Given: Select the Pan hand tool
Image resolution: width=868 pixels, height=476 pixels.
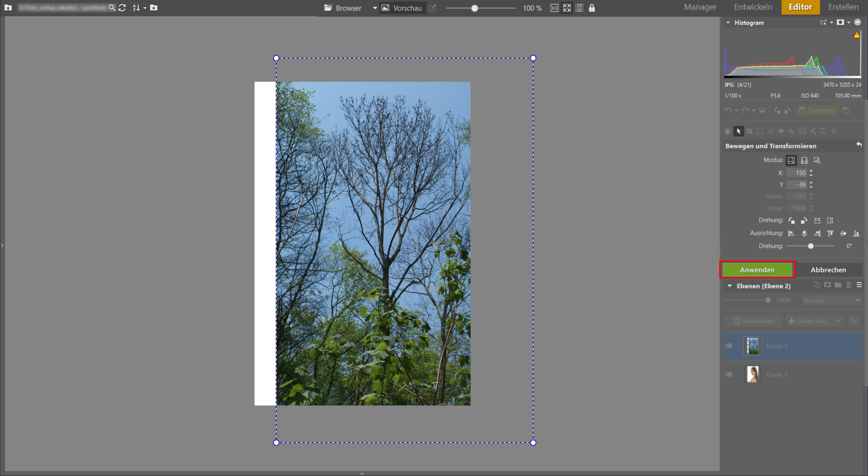Looking at the screenshot, I should (x=728, y=131).
